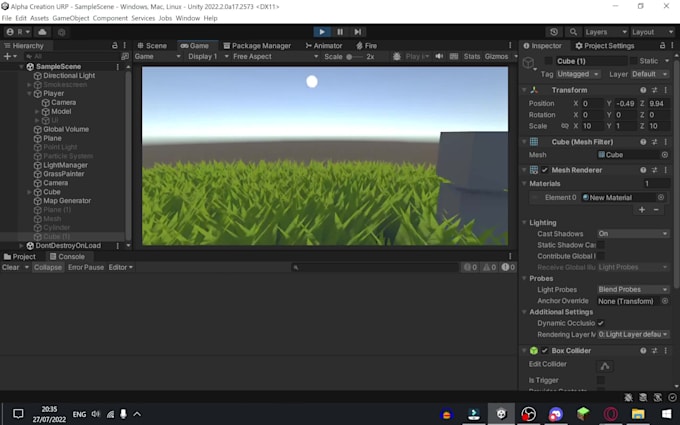Open the Tag Untagged dropdown
Viewport: 680px width, 425px height.
pos(578,74)
